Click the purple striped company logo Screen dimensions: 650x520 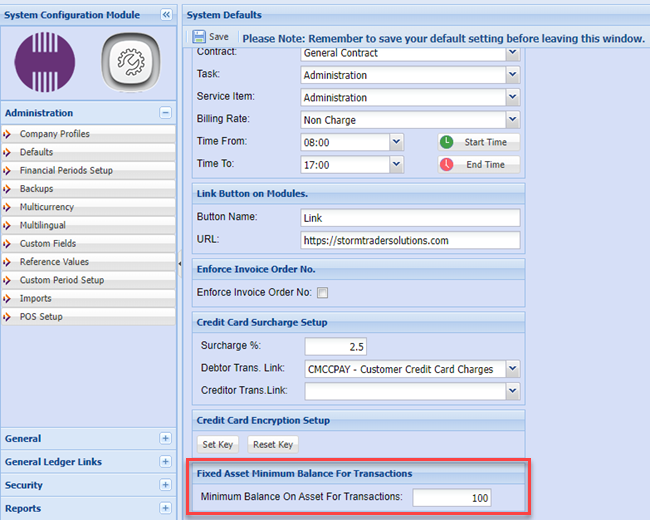(x=45, y=62)
